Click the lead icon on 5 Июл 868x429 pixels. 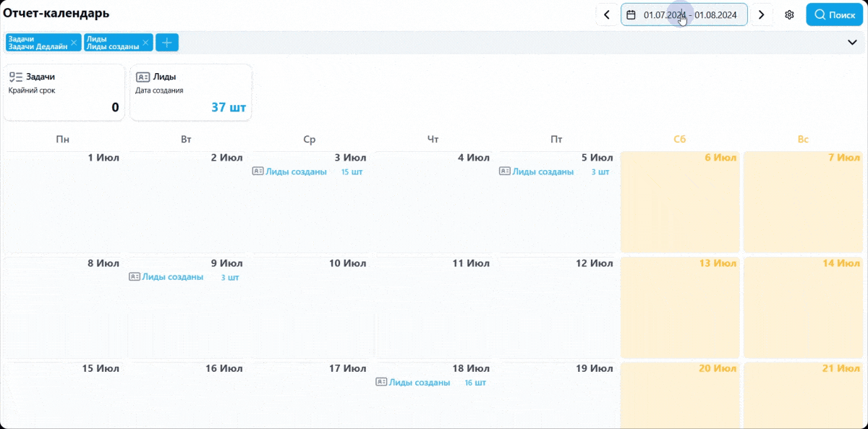(x=504, y=171)
